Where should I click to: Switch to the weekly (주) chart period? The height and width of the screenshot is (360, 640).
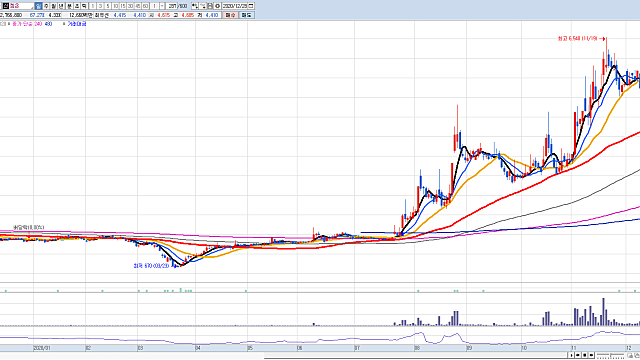46,6
